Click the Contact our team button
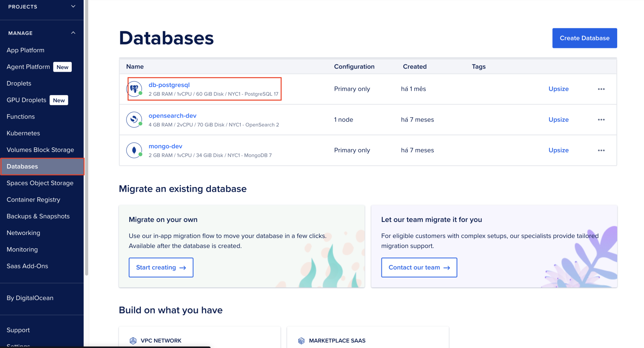Image resolution: width=644 pixels, height=348 pixels. coord(419,268)
